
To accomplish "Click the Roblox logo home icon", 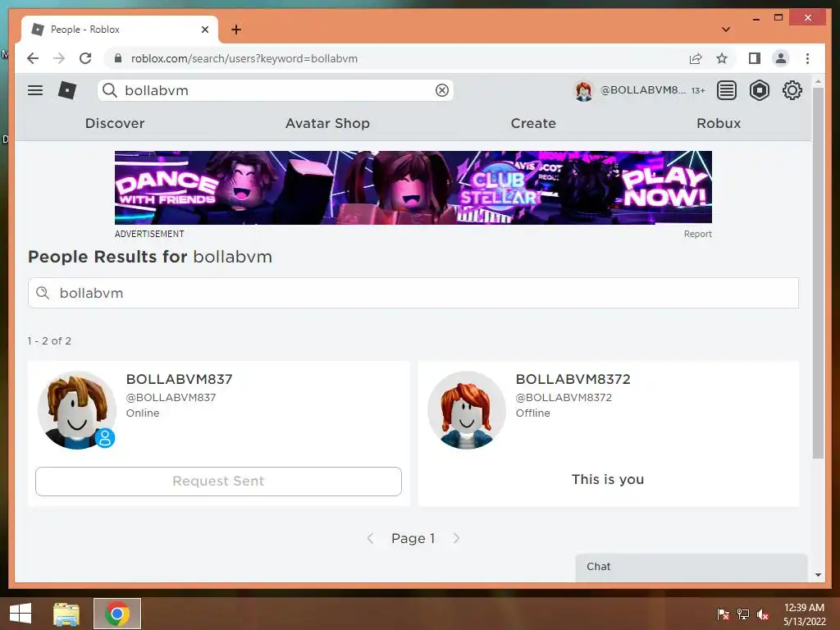I will (x=67, y=90).
